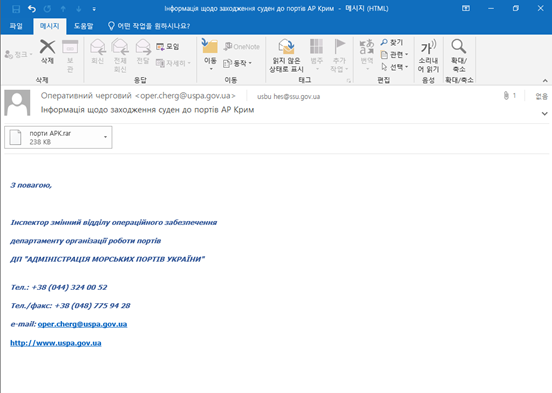Click the Save icon in title bar
This screenshot has height=393, width=552.
[x=16, y=9]
